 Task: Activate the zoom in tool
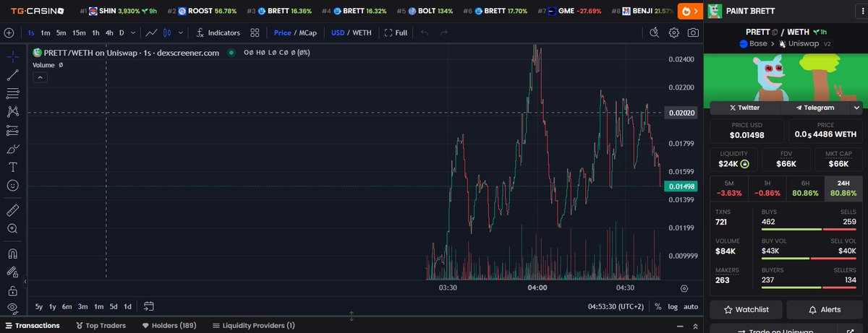(x=12, y=229)
